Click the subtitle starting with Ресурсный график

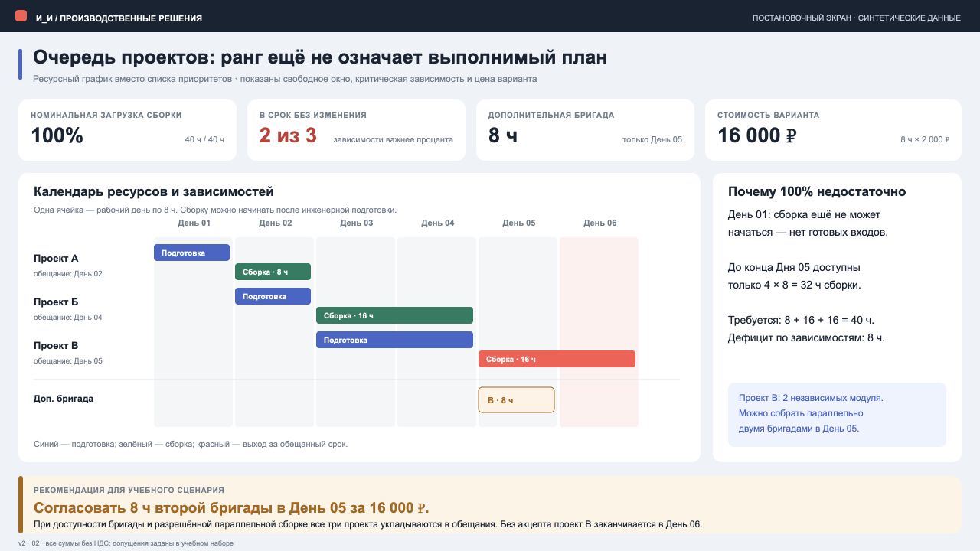[x=285, y=79]
